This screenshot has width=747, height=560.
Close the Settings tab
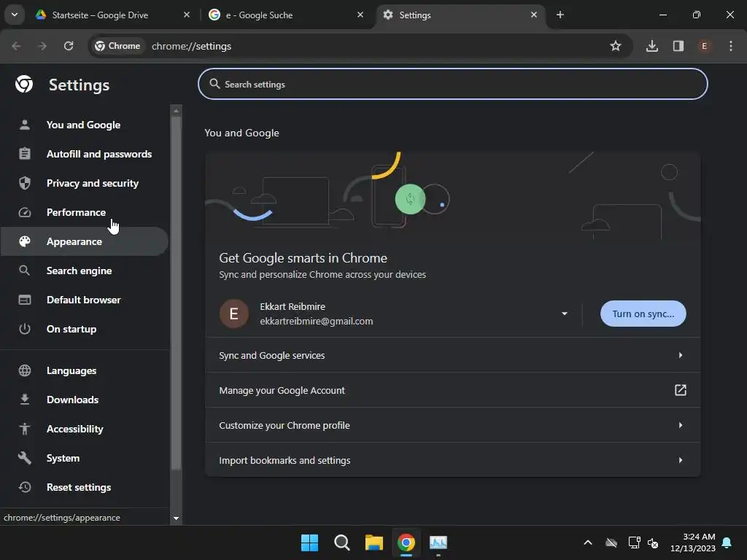(x=533, y=15)
